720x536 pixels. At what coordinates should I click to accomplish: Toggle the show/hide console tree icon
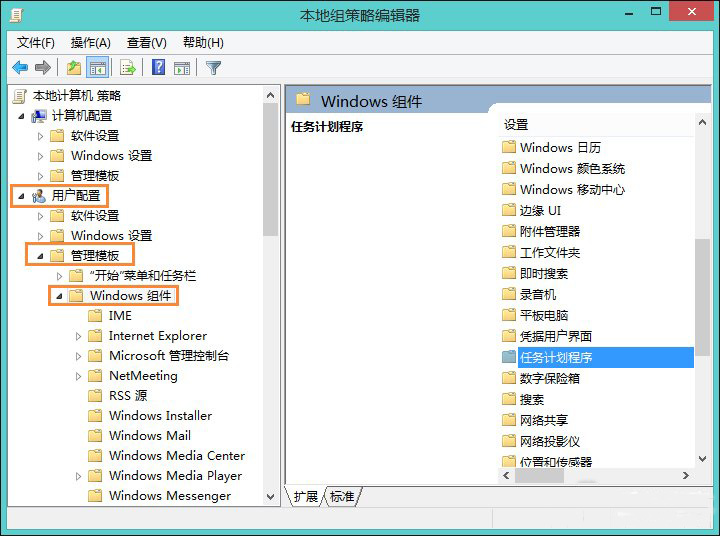click(98, 68)
